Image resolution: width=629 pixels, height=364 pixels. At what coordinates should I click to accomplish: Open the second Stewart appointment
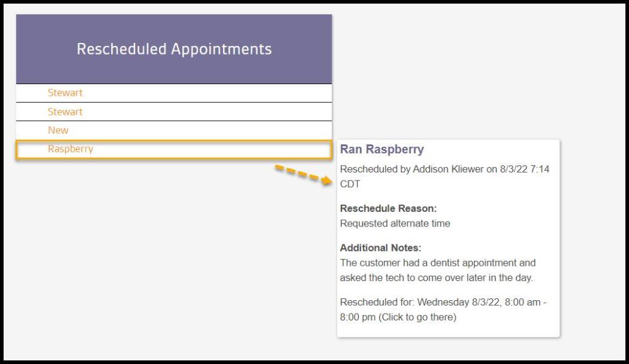pyautogui.click(x=65, y=112)
